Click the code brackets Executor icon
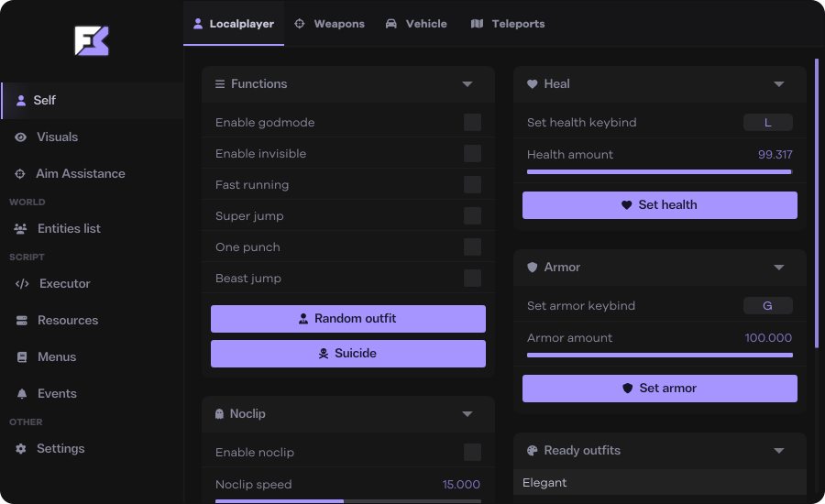The height and width of the screenshot is (504, 825). pyautogui.click(x=22, y=284)
